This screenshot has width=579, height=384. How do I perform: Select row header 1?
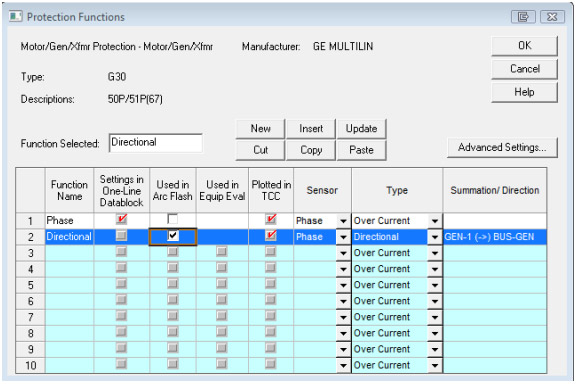pos(30,221)
